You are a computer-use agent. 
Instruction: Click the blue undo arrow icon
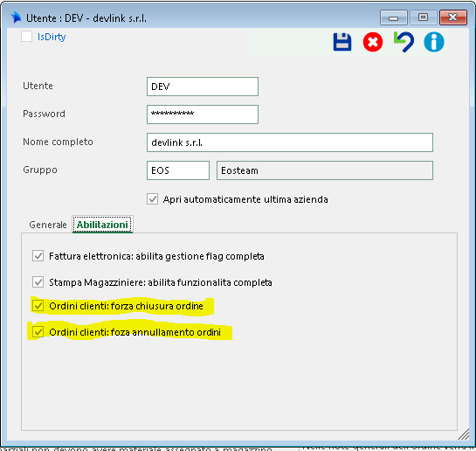pyautogui.click(x=404, y=42)
